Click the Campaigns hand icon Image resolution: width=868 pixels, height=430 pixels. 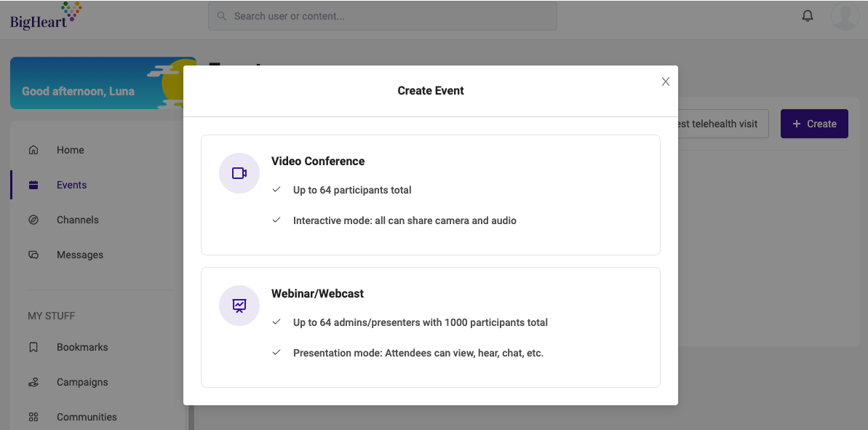pos(33,382)
